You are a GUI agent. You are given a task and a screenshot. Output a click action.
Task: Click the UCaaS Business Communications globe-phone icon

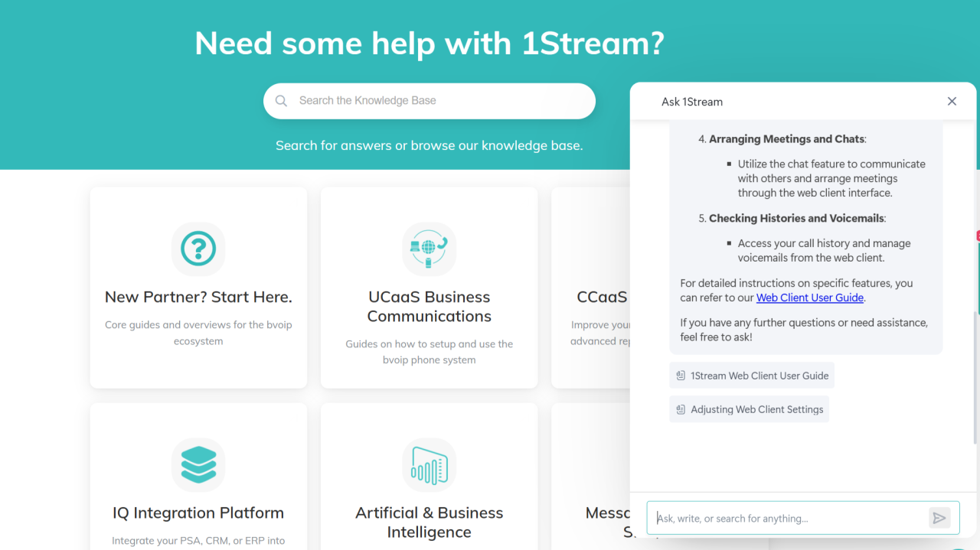(429, 249)
